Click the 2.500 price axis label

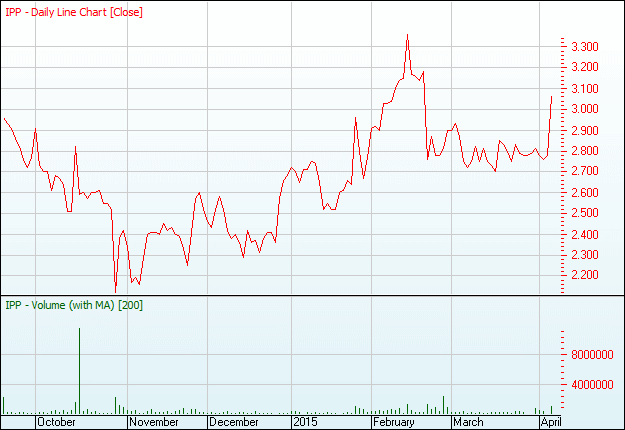585,213
